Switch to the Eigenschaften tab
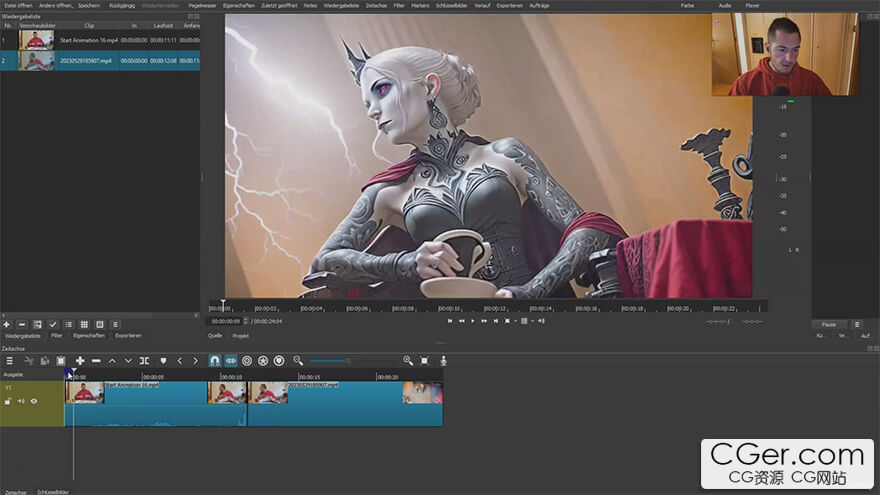Viewport: 880px width, 495px height. coord(88,336)
